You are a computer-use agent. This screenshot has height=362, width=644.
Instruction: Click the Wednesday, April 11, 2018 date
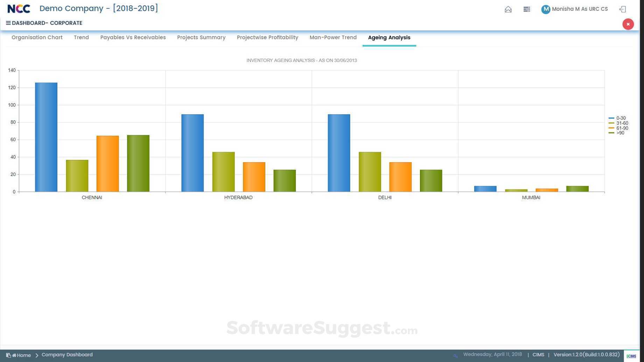coord(492,354)
